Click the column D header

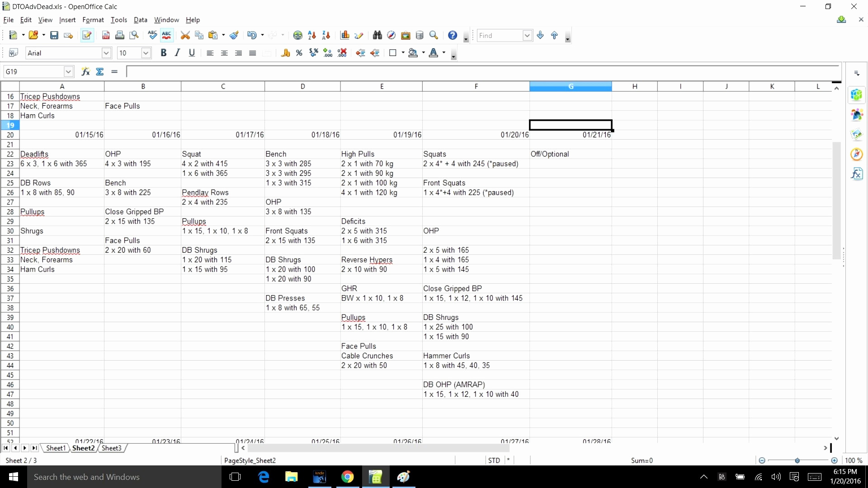(x=302, y=86)
